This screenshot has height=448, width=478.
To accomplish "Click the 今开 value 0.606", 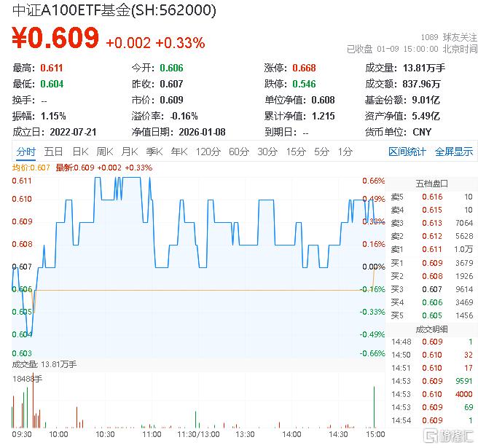I will [172, 68].
